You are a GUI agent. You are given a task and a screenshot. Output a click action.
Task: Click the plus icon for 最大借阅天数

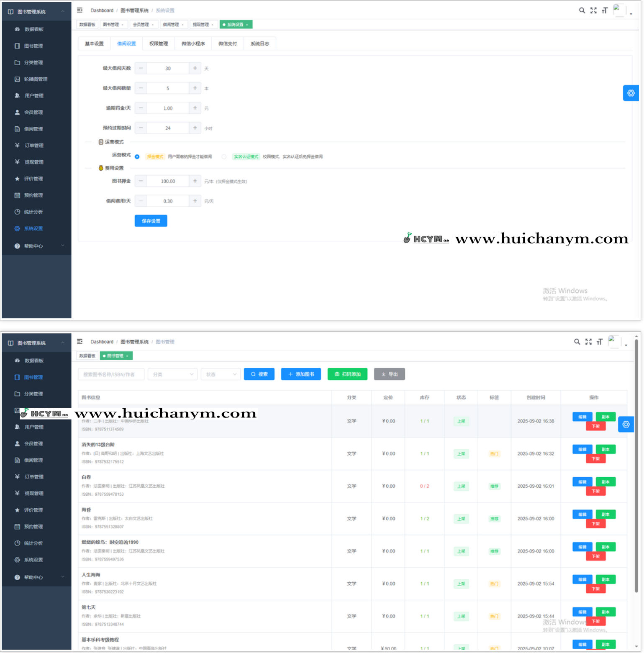pyautogui.click(x=195, y=68)
